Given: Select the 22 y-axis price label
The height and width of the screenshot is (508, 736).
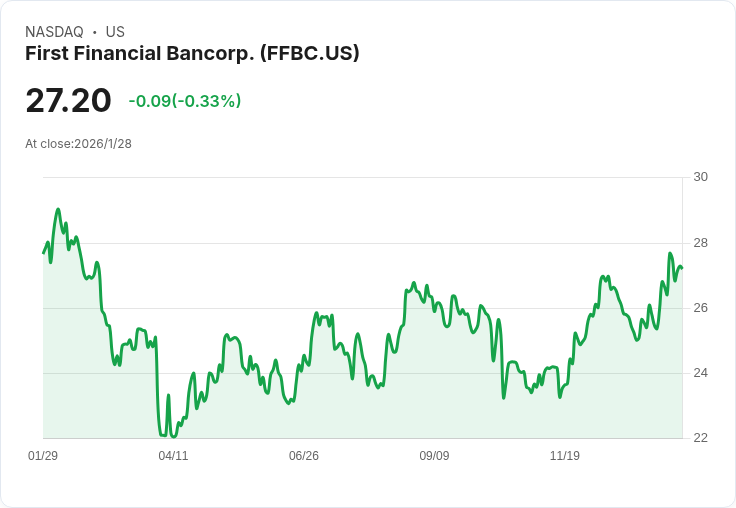Looking at the screenshot, I should 700,438.
